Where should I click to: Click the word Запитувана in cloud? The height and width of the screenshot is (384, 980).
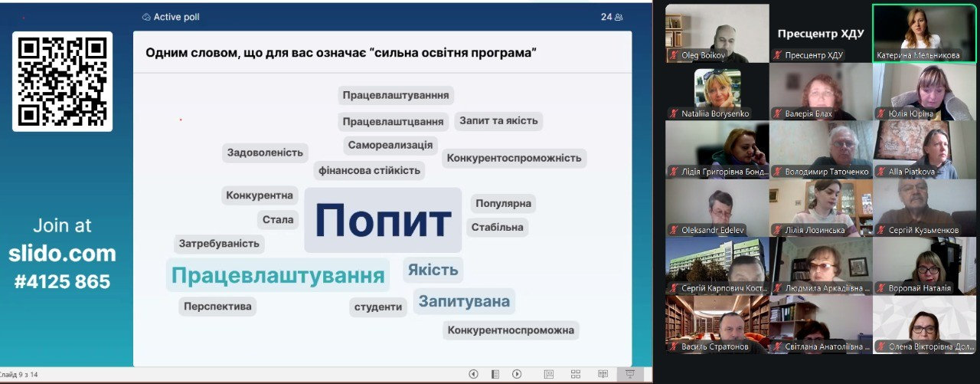[464, 301]
